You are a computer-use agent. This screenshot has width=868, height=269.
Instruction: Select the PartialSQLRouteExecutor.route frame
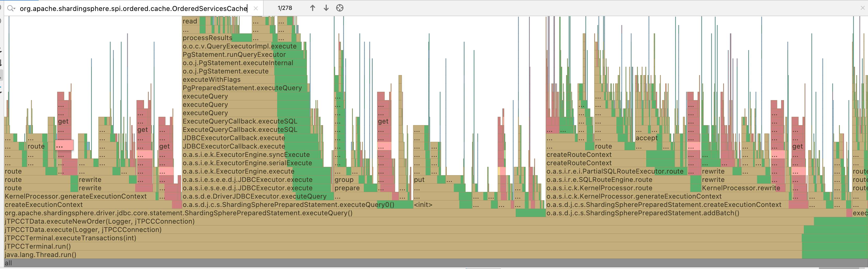(x=616, y=171)
